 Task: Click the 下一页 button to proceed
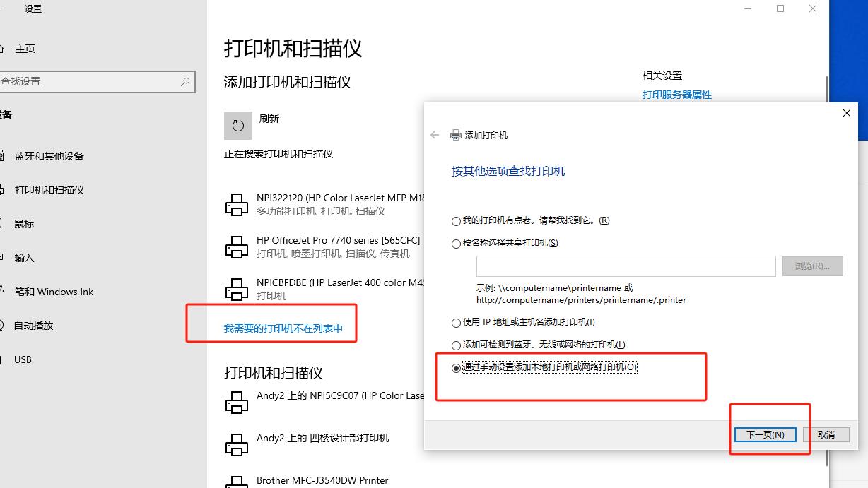point(764,434)
